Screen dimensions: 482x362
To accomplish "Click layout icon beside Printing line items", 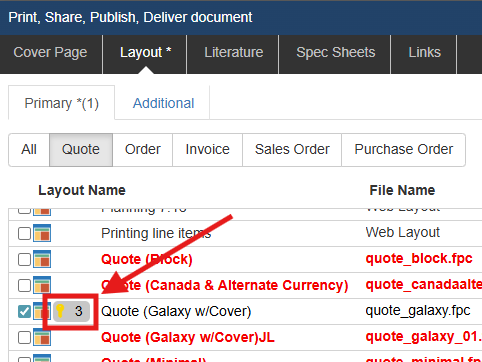I will [42, 233].
